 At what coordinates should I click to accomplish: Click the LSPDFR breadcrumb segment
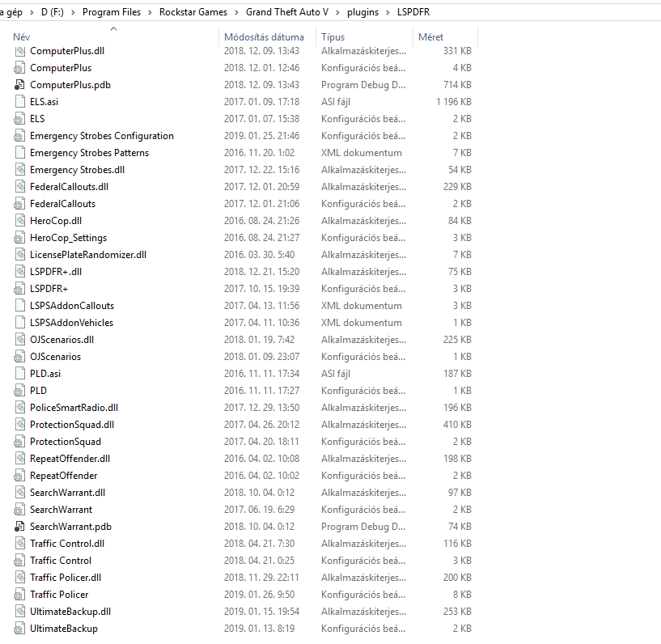(413, 12)
